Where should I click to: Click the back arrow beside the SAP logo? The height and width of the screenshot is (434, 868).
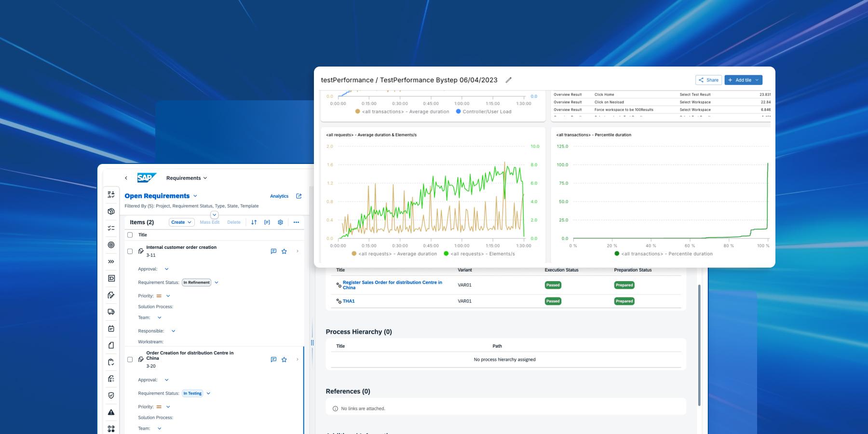[126, 178]
